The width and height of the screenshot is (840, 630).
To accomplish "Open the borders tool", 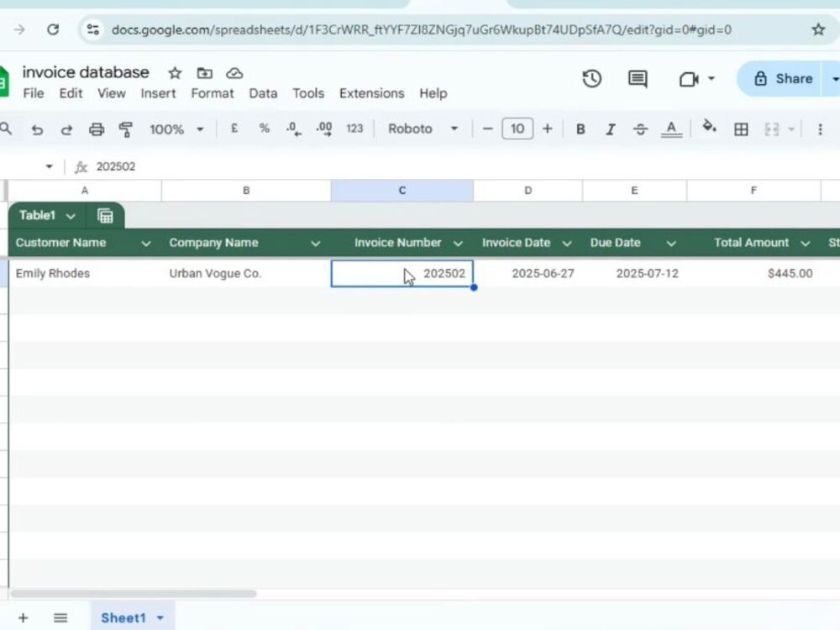I will click(741, 129).
